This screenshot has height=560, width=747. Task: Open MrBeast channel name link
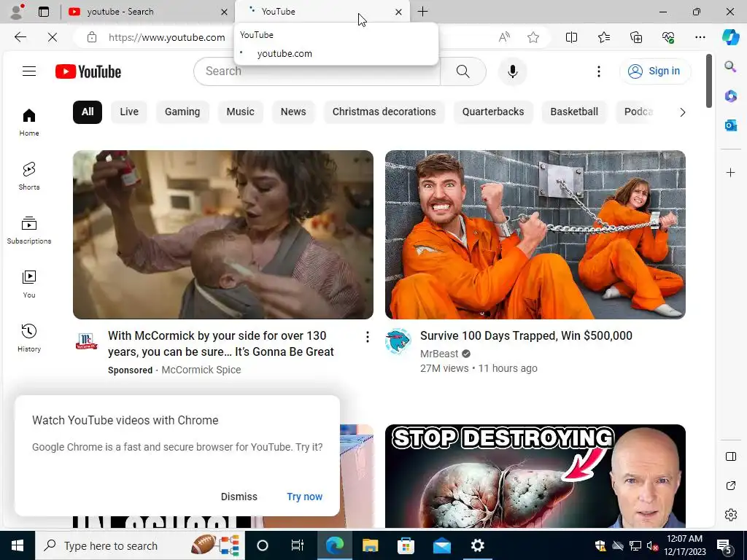[439, 354]
